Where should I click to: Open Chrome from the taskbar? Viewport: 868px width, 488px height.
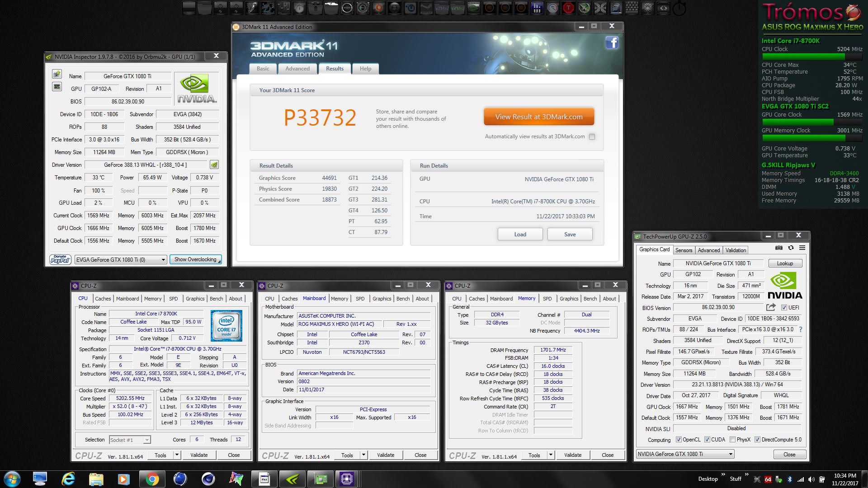(x=152, y=479)
